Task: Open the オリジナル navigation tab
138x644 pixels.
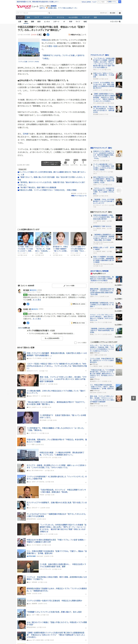Action: point(60,17)
